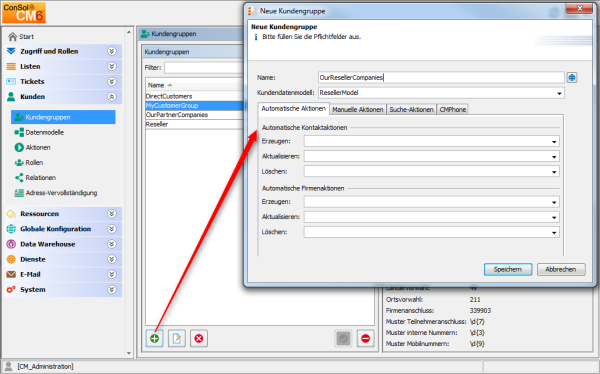
Task: Click the red deactivate minus button
Action: (x=365, y=338)
